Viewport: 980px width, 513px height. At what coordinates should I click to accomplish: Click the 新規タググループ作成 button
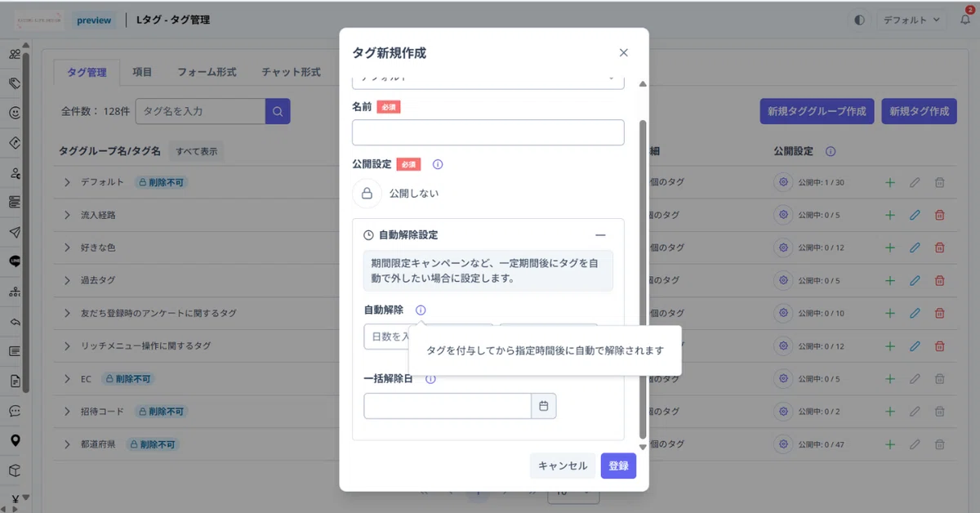[817, 111]
